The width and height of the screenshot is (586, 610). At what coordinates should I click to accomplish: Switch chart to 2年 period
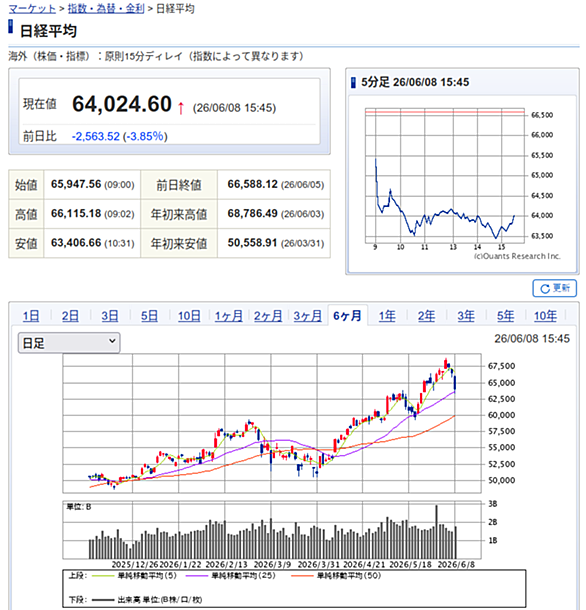426,316
